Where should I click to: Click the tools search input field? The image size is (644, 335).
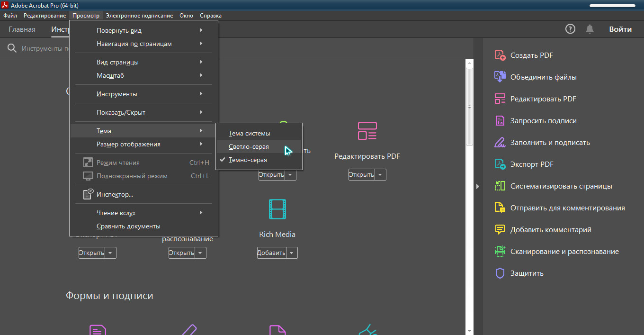pyautogui.click(x=45, y=48)
